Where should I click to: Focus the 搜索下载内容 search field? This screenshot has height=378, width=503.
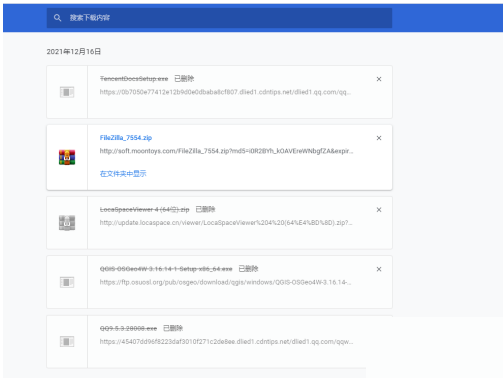(x=219, y=18)
